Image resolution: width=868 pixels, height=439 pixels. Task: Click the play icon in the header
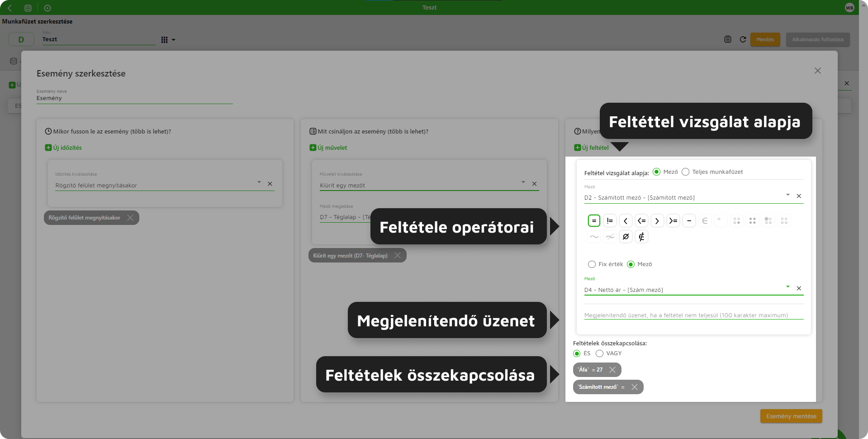47,8
